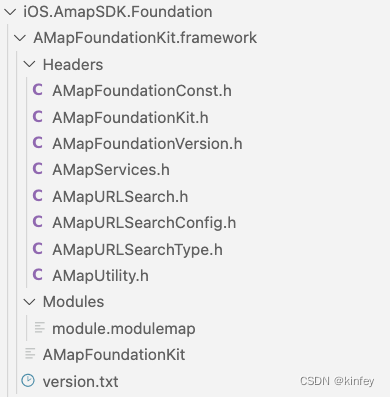Screen dimensions: 390x397
Task: Click the clock icon next to version.txt
Action: point(28,381)
